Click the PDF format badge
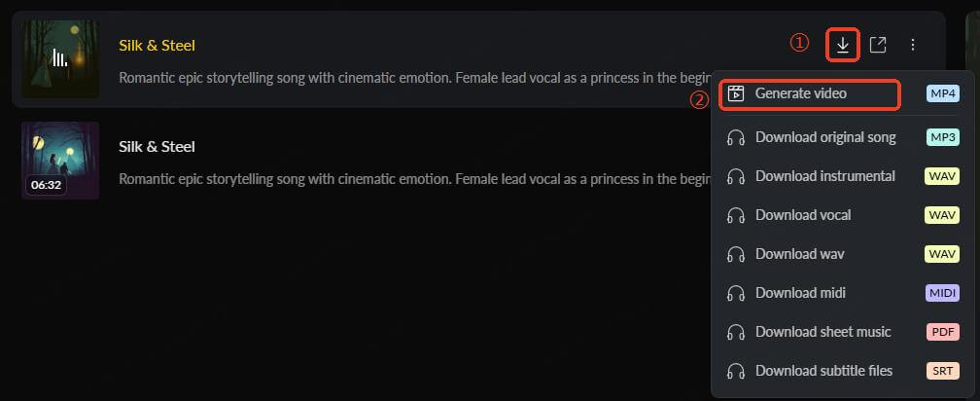 tap(942, 332)
